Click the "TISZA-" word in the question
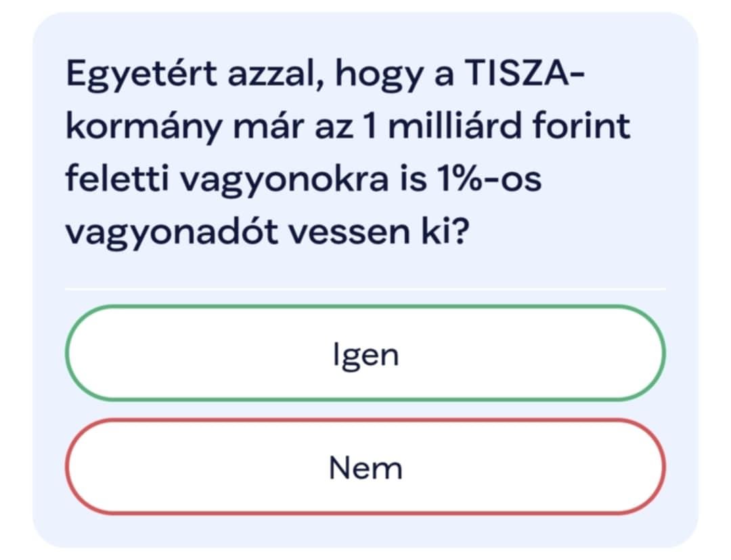 click(524, 73)
